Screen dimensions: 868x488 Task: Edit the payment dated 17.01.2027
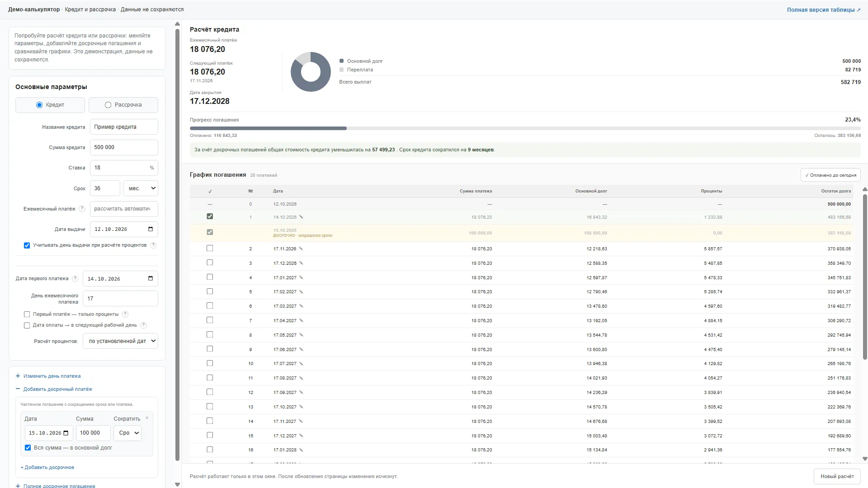point(301,278)
